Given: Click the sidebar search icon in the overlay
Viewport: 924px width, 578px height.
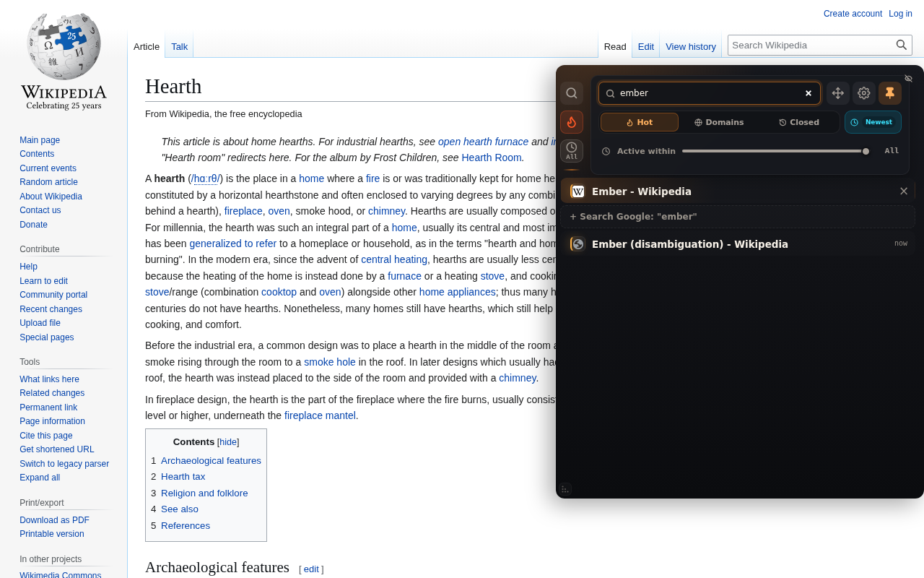Looking at the screenshot, I should coord(572,93).
